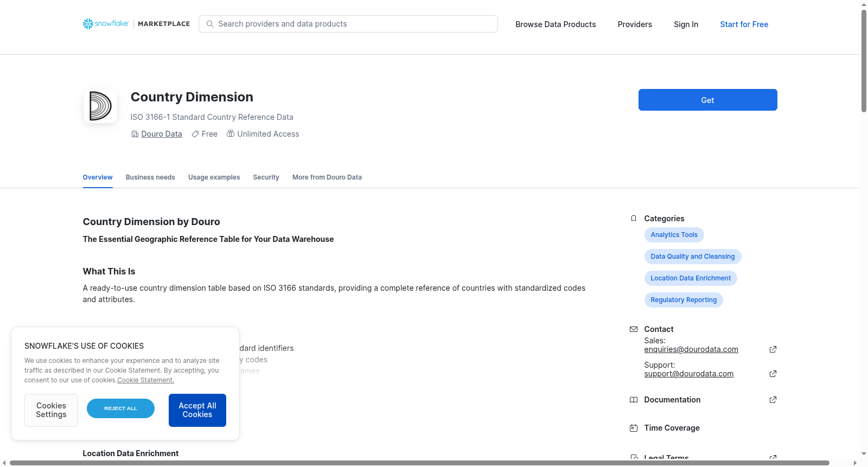Image resolution: width=868 pixels, height=467 pixels.
Task: Click the Categories bookmark icon
Action: (634, 219)
